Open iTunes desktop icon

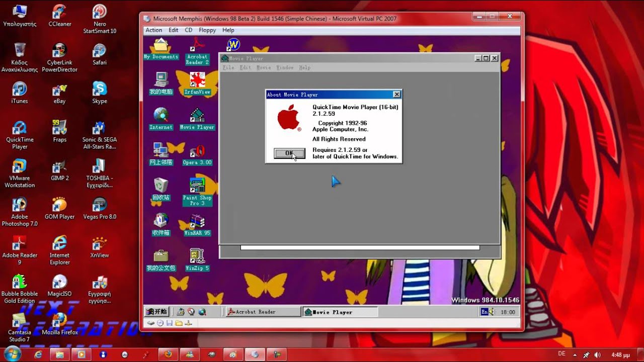coord(19,93)
